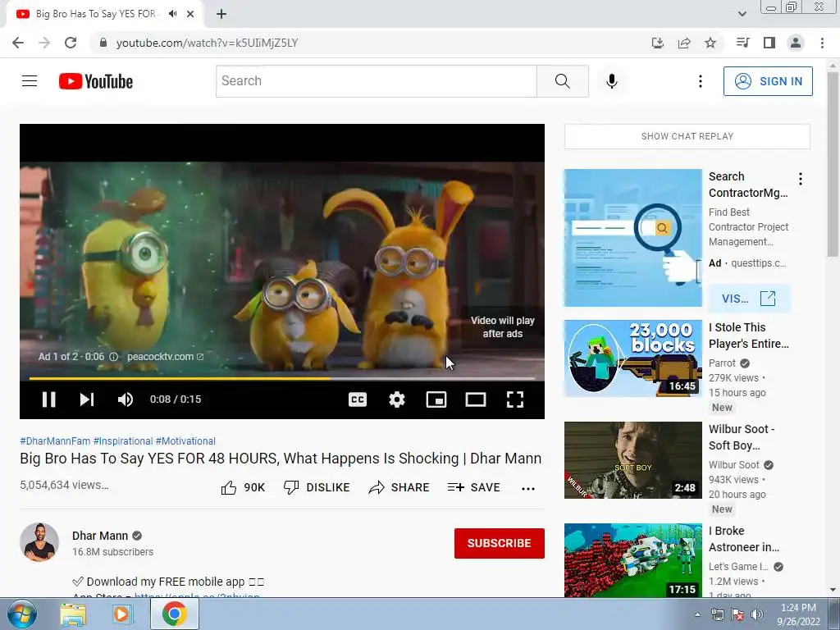Screen dimensions: 840x630
Task: Open YouTube settings three-dot menu in header
Action: (x=701, y=81)
